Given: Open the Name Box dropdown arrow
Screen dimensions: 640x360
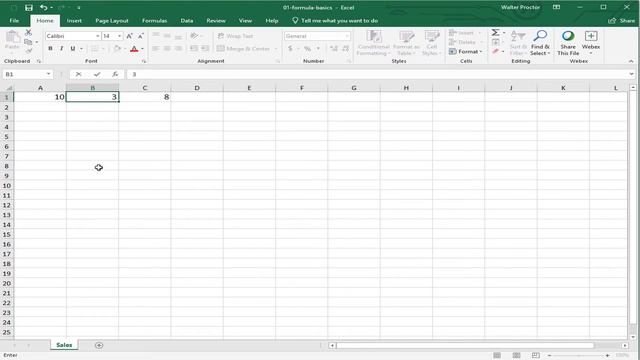Looking at the screenshot, I should click(49, 74).
